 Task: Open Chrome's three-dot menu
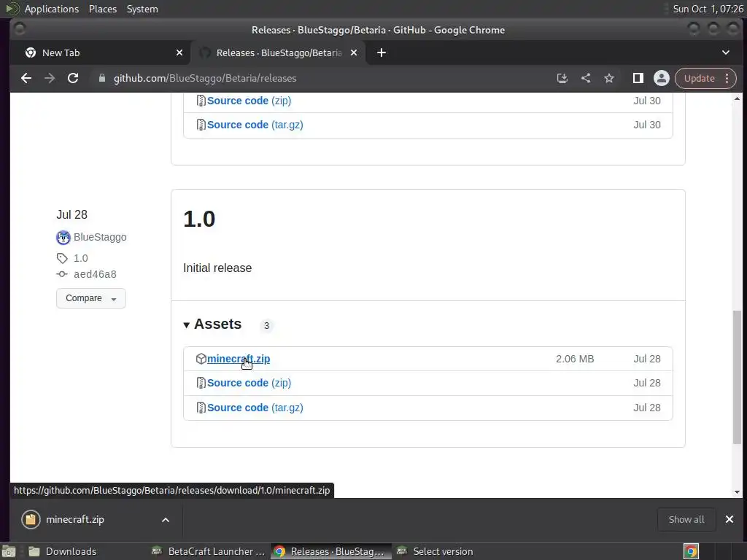coord(727,78)
